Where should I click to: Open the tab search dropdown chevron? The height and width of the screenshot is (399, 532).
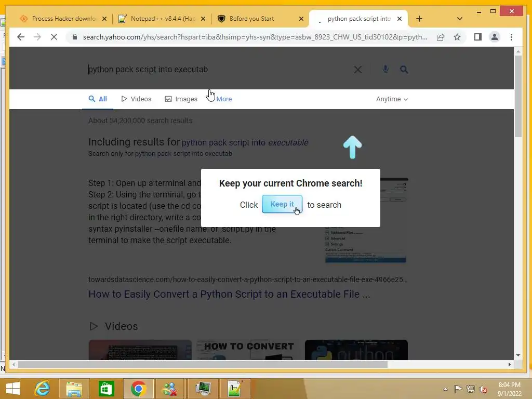tap(460, 19)
